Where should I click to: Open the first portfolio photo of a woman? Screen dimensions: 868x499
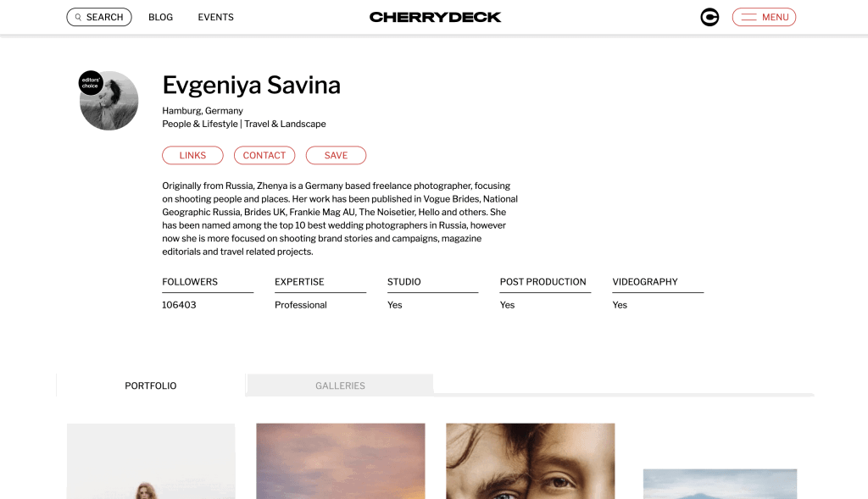tap(151, 461)
